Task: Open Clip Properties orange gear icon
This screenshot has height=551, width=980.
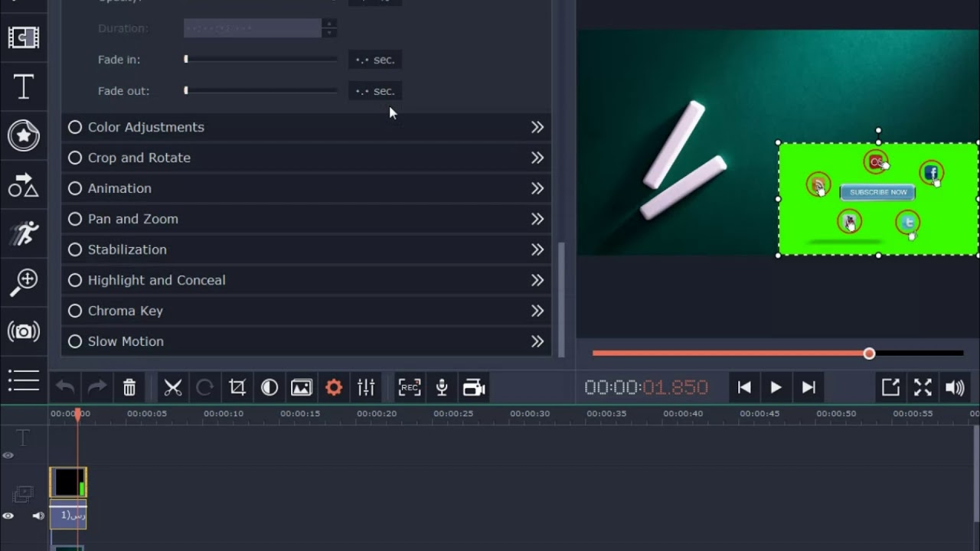Action: coord(334,388)
